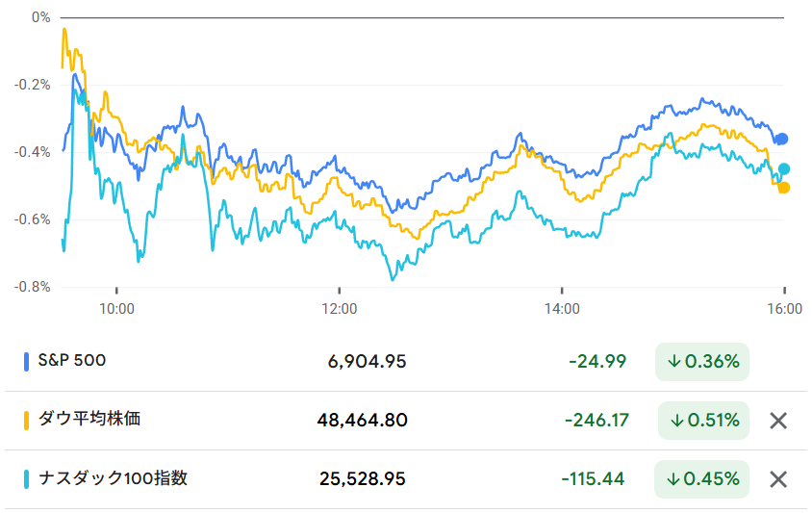This screenshot has height=513, width=812.
Task: Remove ダウ平均株価 from the comparison
Action: 779,421
